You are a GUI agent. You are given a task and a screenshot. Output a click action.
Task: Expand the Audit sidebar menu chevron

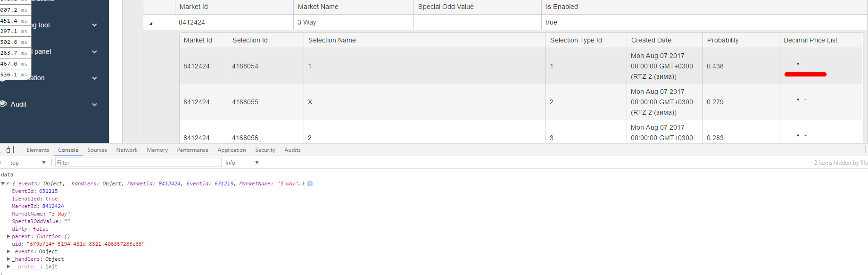94,104
